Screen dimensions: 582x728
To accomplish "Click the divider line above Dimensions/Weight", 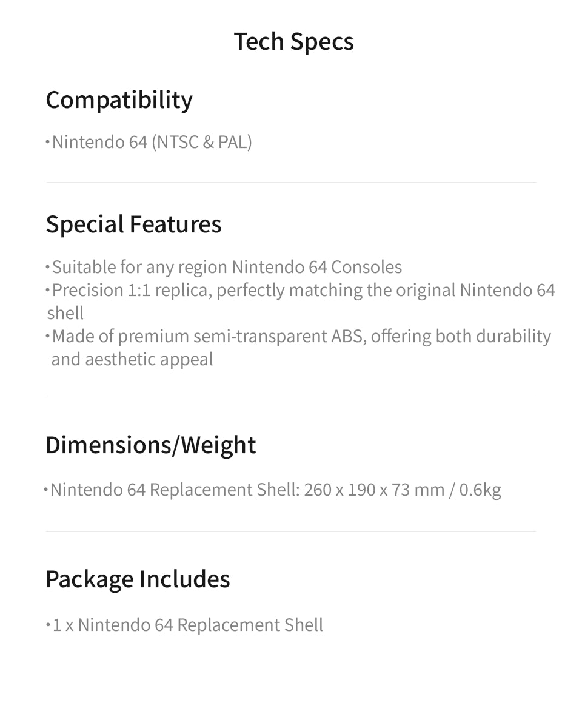I will click(291, 396).
